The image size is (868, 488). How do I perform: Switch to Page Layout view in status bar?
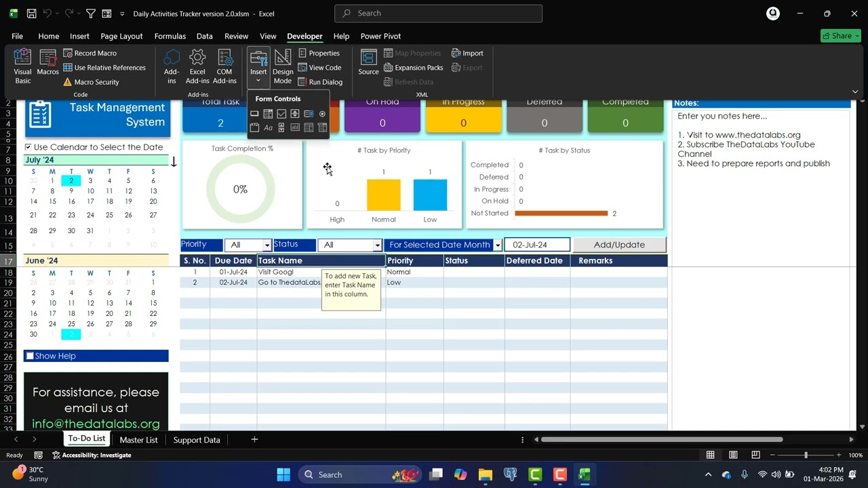click(x=733, y=455)
